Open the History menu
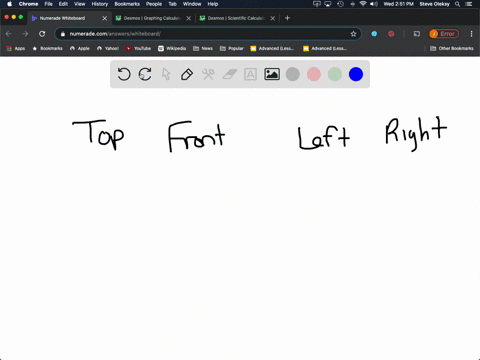This screenshot has width=480, height=360. click(100, 4)
